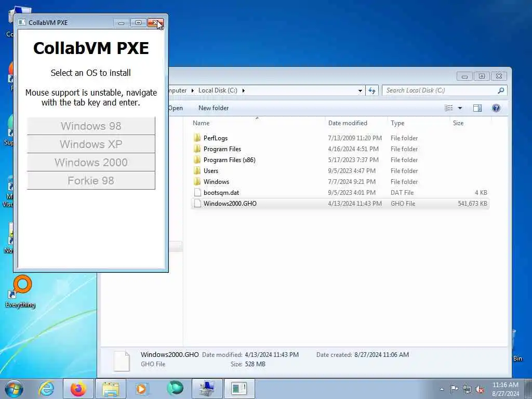532x399 pixels.
Task: Click the CollabVM PXE window title icon
Action: pos(22,22)
